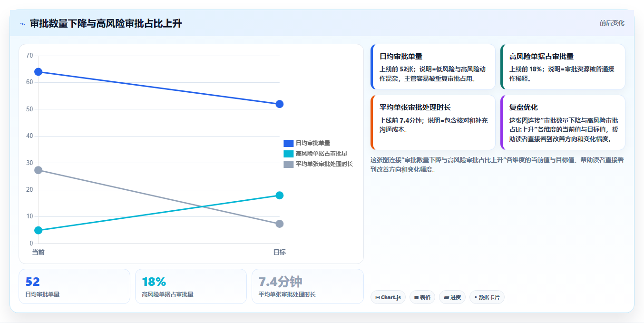The height and width of the screenshot is (323, 644).
Task: Click 平均单张审批处理时长 caption under 7.4分钟
Action: tap(287, 294)
